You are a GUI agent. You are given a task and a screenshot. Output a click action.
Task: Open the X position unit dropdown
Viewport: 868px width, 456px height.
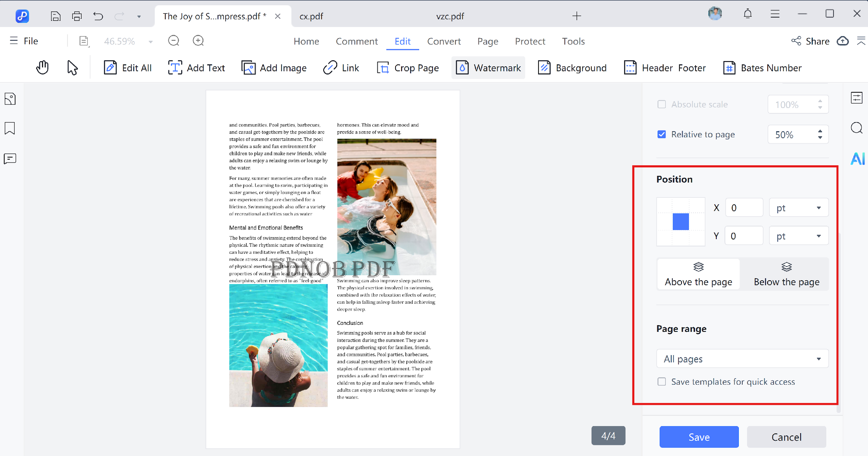(799, 207)
